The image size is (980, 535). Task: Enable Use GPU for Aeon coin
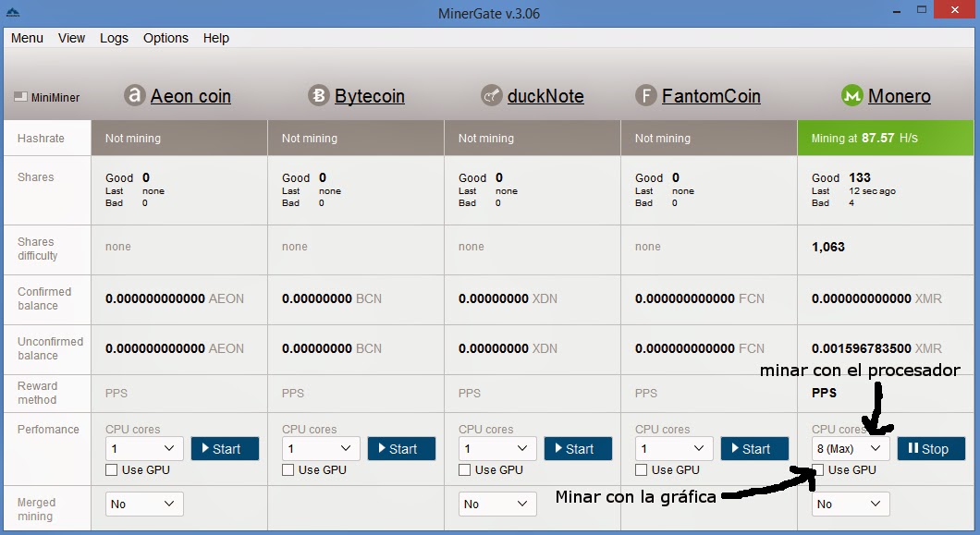pyautogui.click(x=111, y=470)
